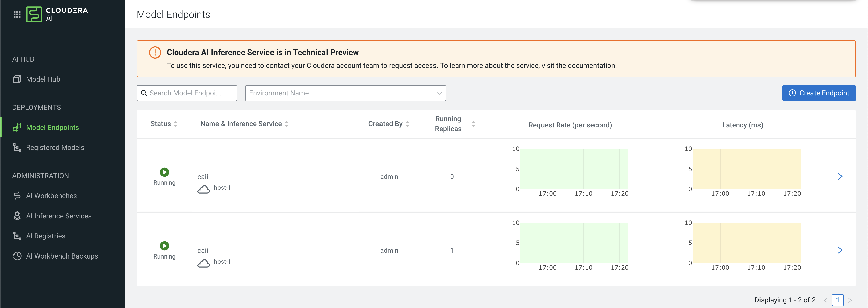Open the AI Workbench Backups page
The image size is (868, 308).
pyautogui.click(x=62, y=256)
